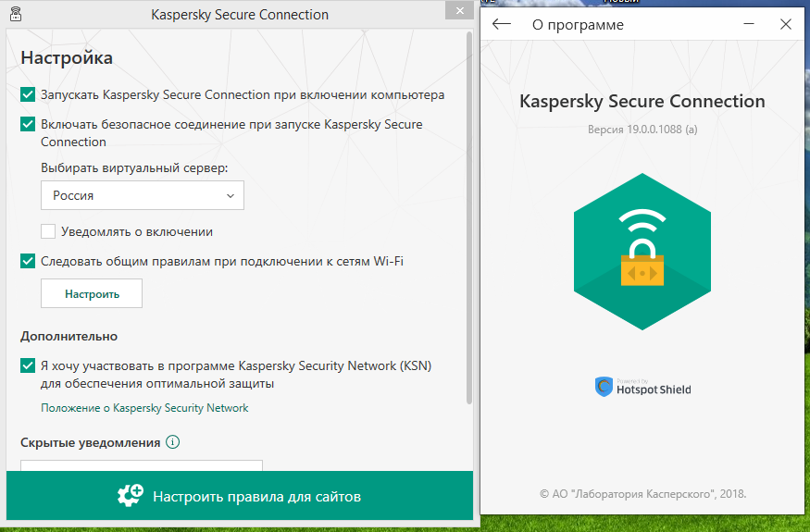Toggle Kaspersky Security Network participation checkbox
Image resolution: width=810 pixels, height=532 pixels.
click(x=28, y=365)
